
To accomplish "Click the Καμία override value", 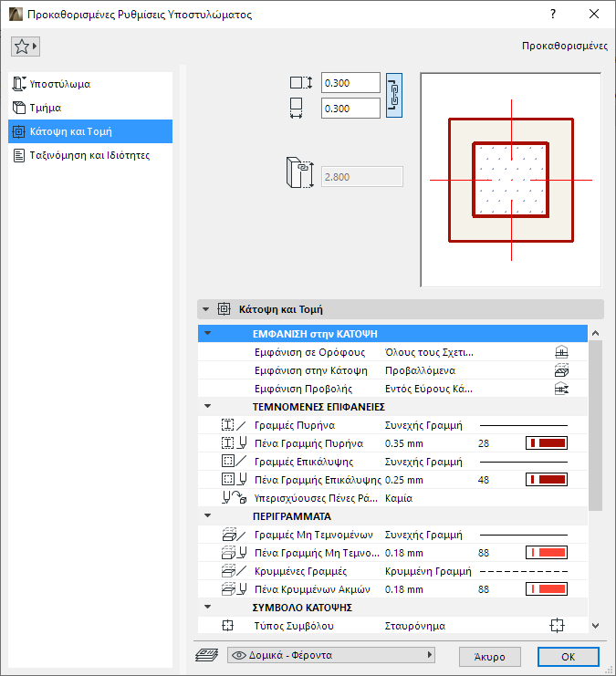I will 399,498.
